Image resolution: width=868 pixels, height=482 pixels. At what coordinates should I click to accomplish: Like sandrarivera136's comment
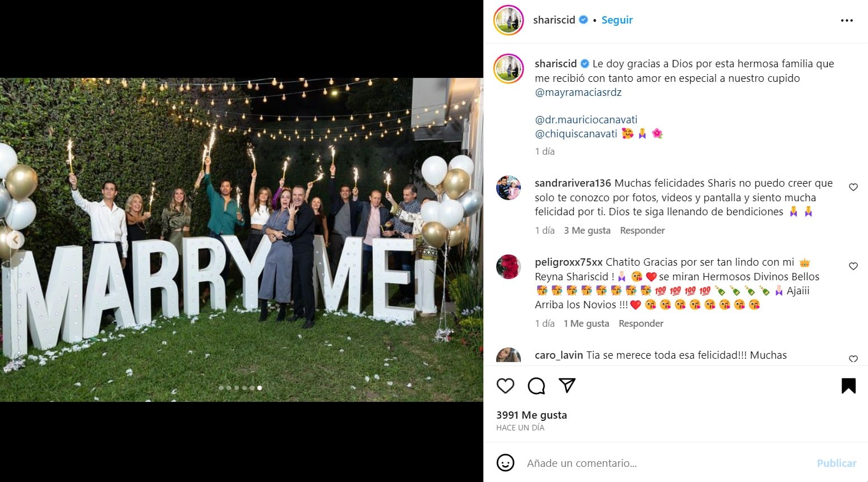853,187
